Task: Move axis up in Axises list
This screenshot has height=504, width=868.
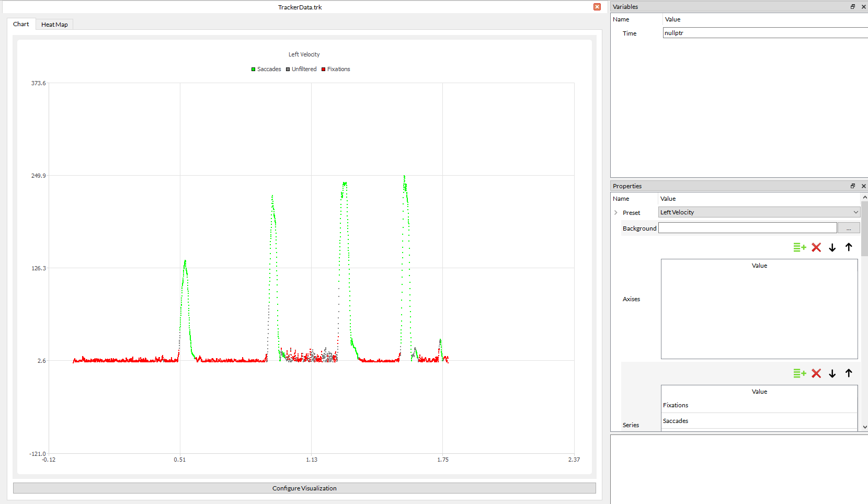Action: click(x=849, y=247)
